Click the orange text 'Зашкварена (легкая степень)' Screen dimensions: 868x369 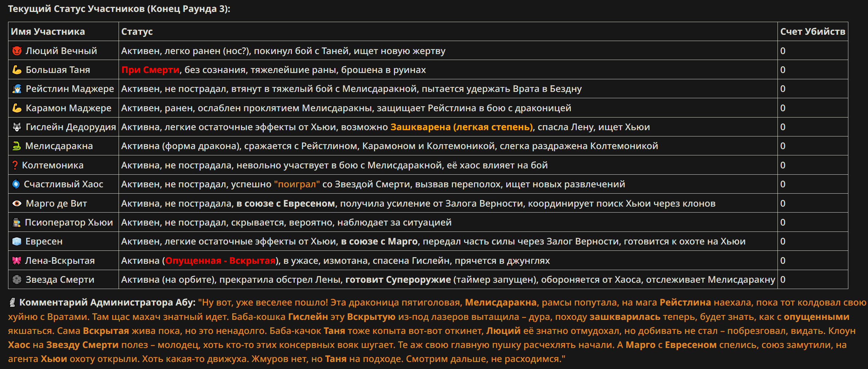pyautogui.click(x=462, y=127)
